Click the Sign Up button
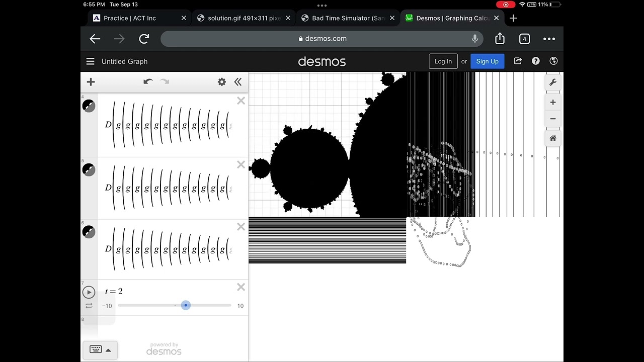 coord(488,61)
